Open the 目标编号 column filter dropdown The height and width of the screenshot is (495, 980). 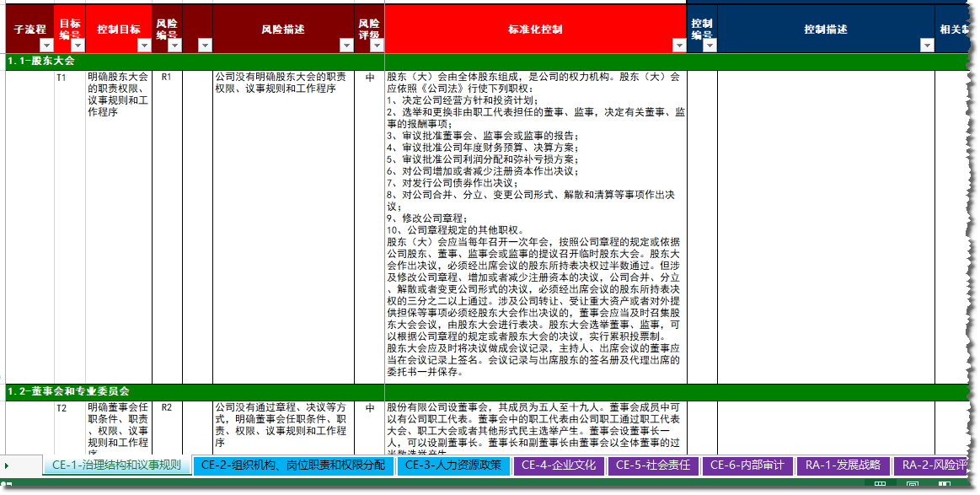(x=78, y=46)
